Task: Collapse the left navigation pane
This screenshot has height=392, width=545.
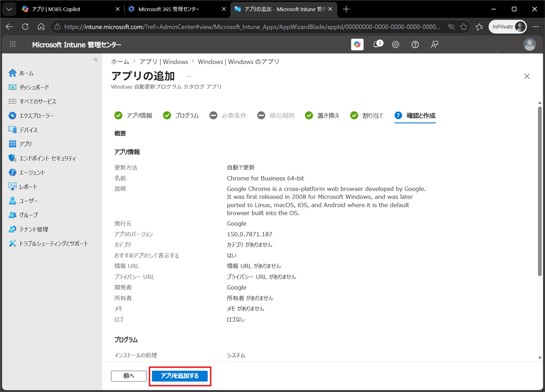Action: click(96, 60)
